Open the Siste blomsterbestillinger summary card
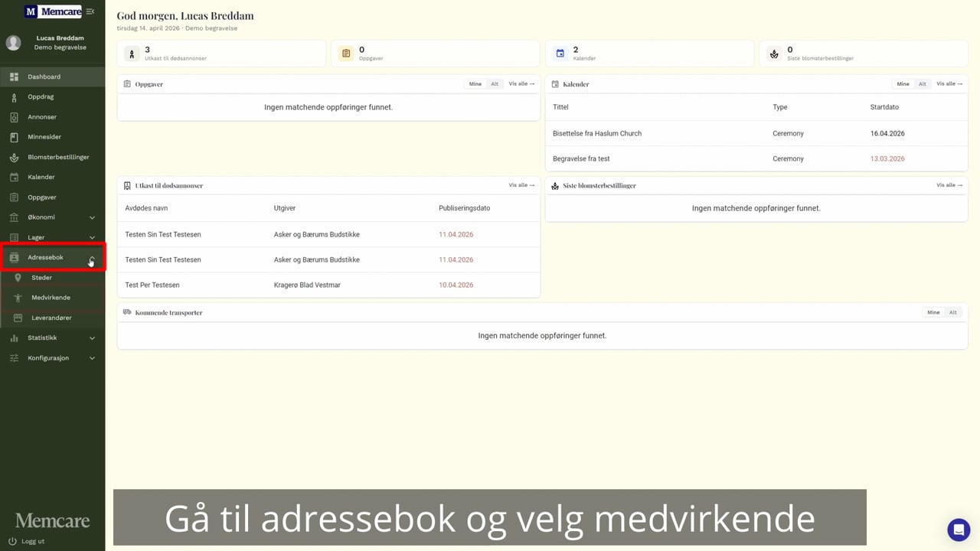This screenshot has width=980, height=551. 864,54
